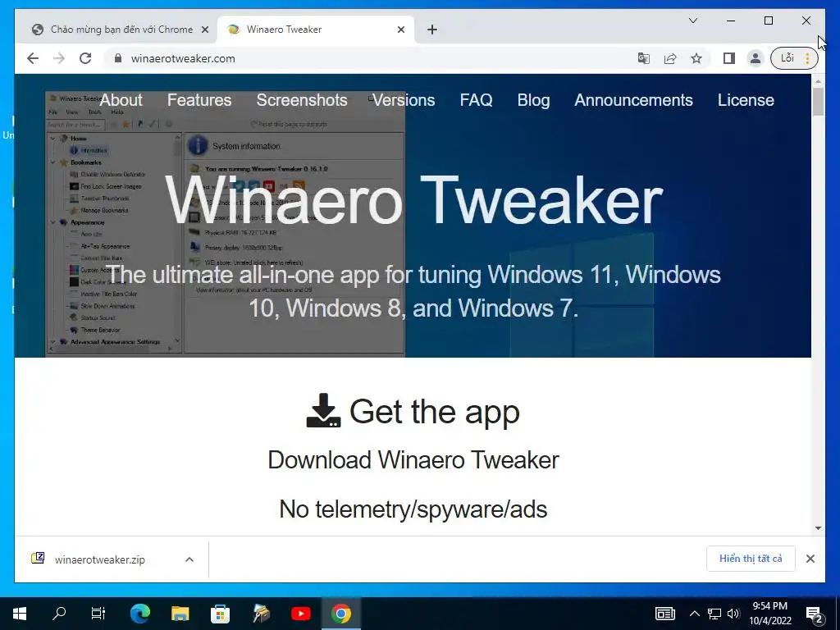840x630 pixels.
Task: Reload the winaerotweaker.com page
Action: point(85,58)
